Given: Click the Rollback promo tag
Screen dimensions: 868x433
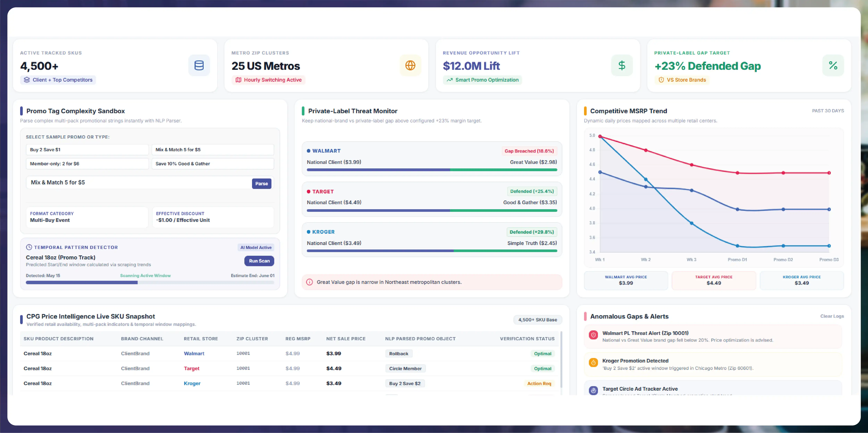Looking at the screenshot, I should click(x=399, y=353).
